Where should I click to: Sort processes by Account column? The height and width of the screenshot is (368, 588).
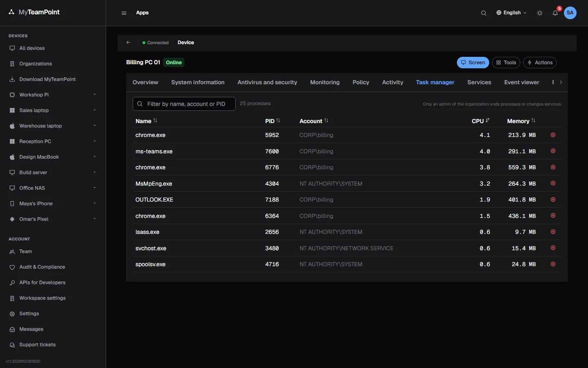314,121
